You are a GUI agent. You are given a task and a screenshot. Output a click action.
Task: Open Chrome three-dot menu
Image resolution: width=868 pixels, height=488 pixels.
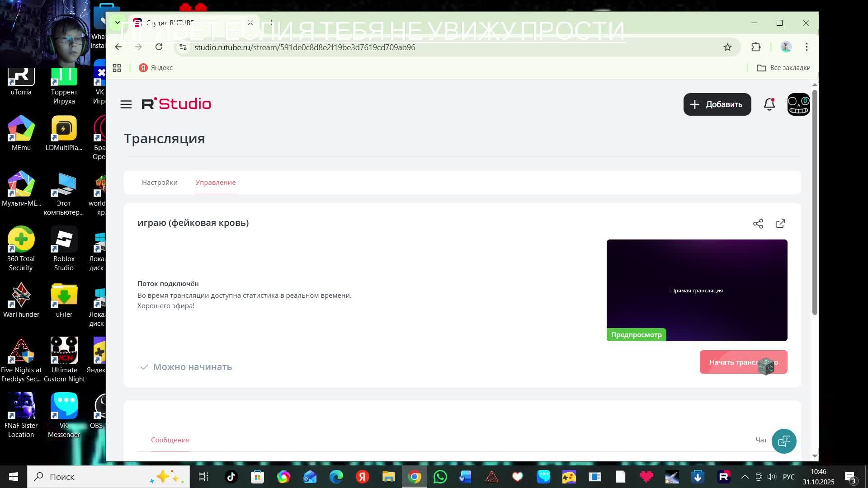pyautogui.click(x=807, y=47)
